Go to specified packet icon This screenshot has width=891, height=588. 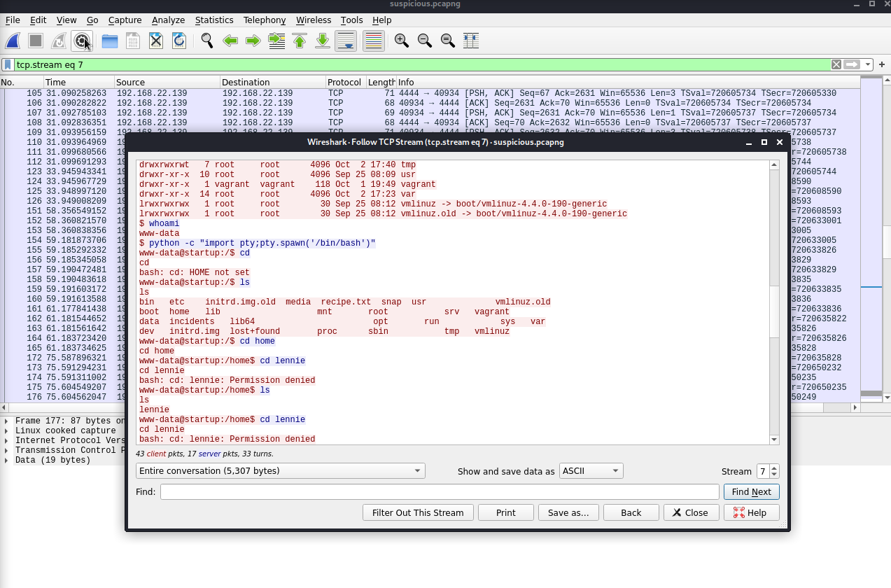(x=276, y=41)
